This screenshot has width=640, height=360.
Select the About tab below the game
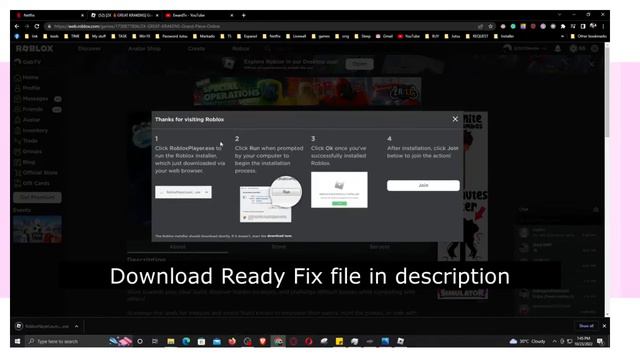178,247
